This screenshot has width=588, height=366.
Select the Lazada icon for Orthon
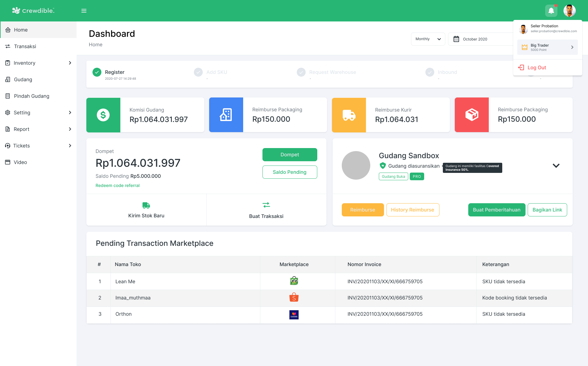click(x=294, y=315)
